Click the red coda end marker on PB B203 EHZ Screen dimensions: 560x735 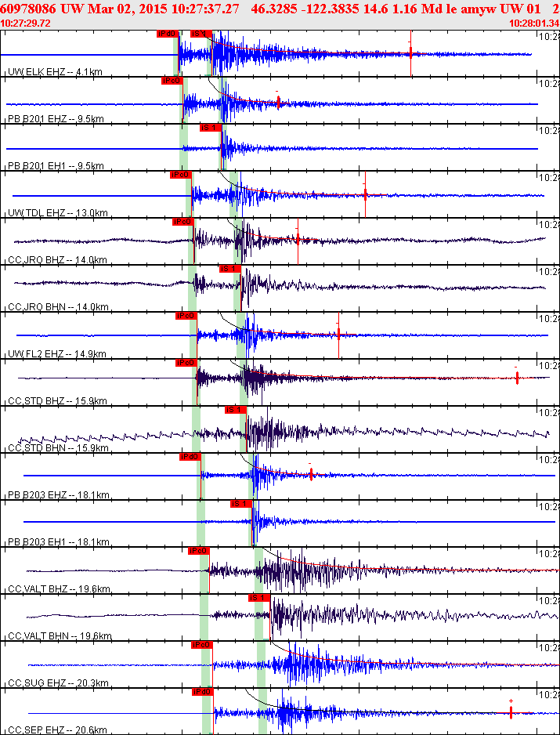pyautogui.click(x=311, y=474)
